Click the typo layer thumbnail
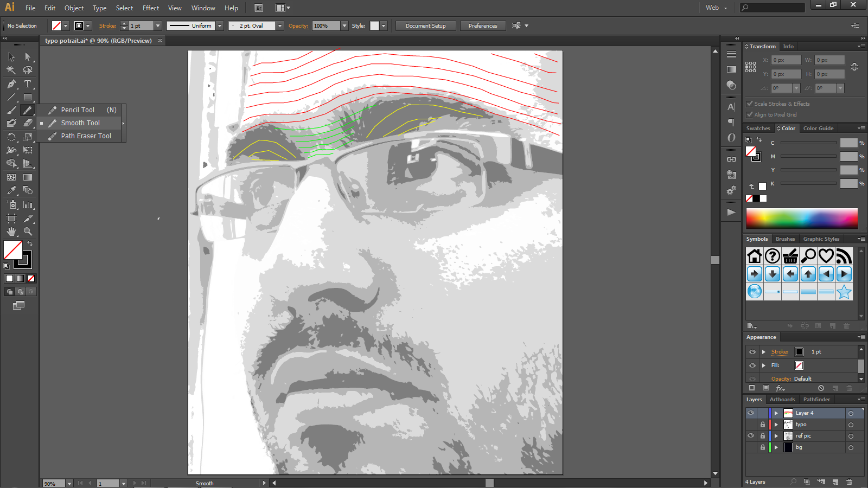The width and height of the screenshot is (868, 488). pyautogui.click(x=788, y=424)
